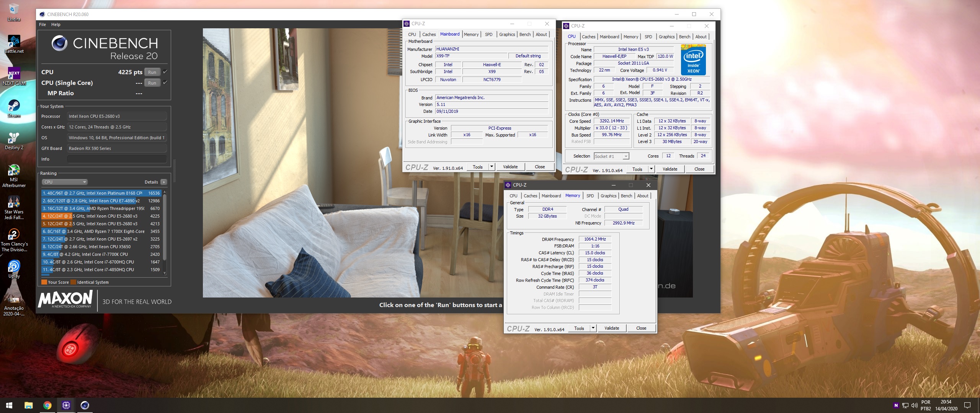Click Validate in the Mainboard CPU-Z window
Image resolution: width=980 pixels, height=413 pixels.
coord(510,167)
